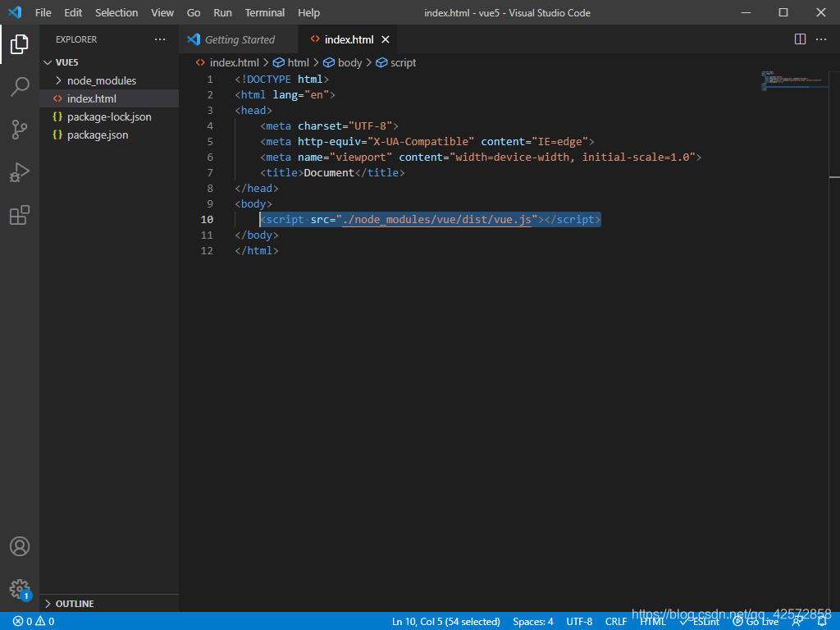Close the index.html tab
Screen dimensions: 840x630
(x=386, y=39)
